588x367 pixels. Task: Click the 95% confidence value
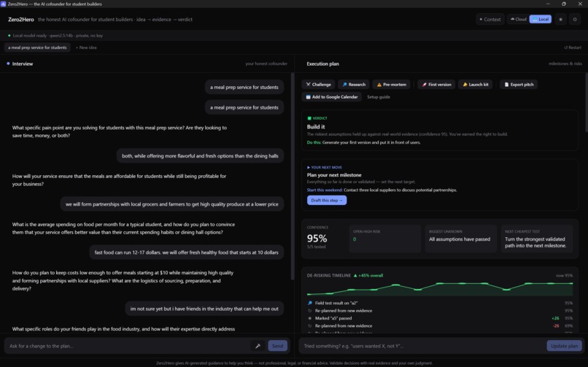[x=317, y=239]
